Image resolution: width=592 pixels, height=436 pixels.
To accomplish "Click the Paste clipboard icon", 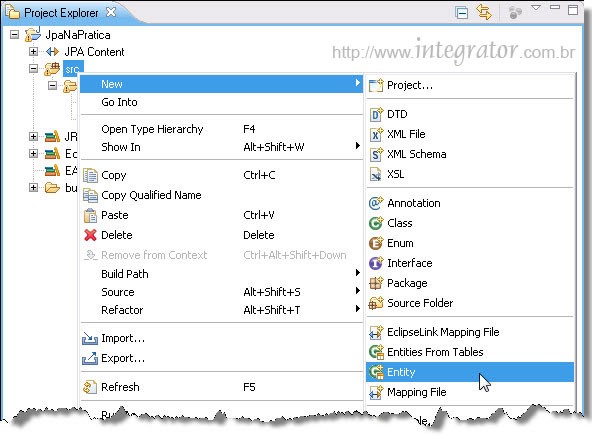I will (90, 215).
